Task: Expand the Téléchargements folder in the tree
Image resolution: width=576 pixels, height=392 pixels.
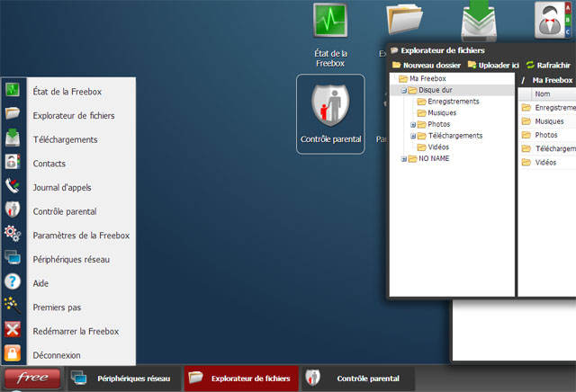Action: coord(413,136)
